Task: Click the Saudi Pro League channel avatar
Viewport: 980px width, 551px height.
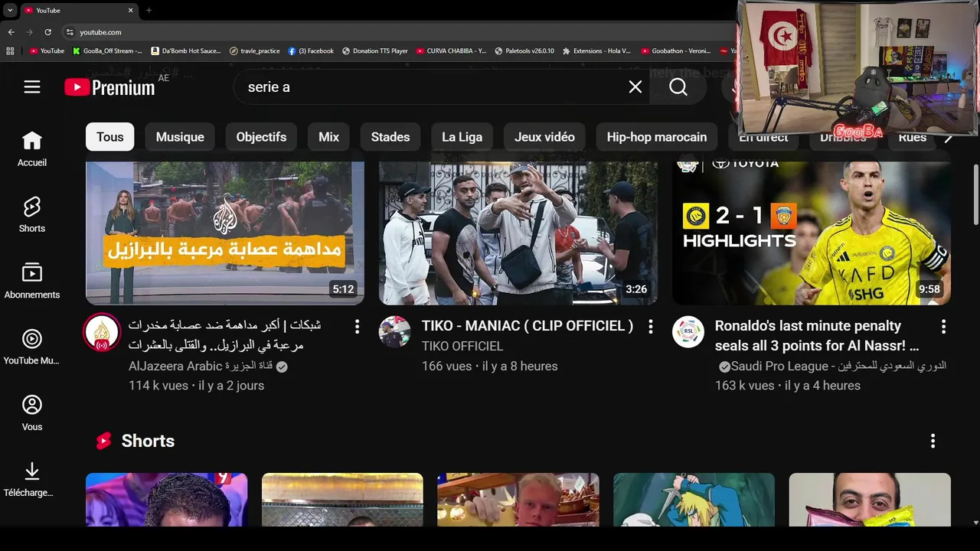Action: click(688, 332)
